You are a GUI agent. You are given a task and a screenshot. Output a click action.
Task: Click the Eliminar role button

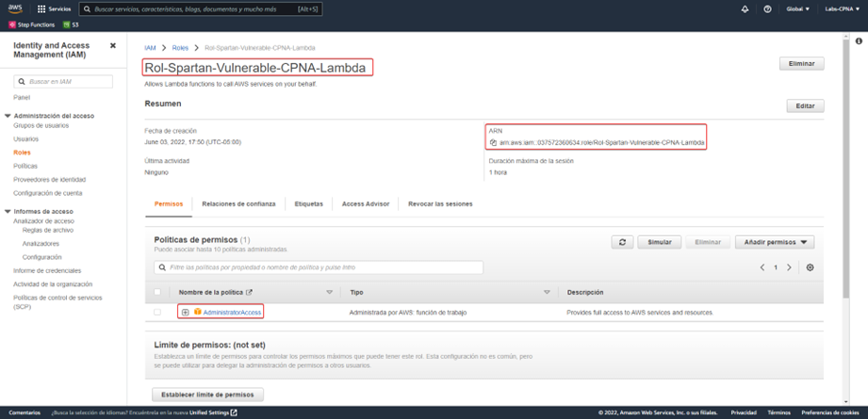click(x=802, y=64)
